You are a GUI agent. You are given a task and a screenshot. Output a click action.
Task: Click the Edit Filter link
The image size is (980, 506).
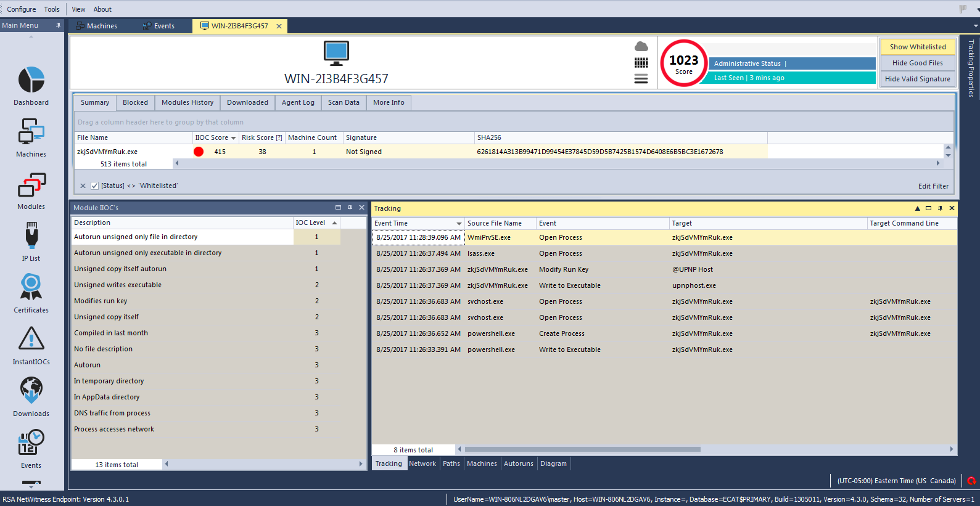[933, 186]
